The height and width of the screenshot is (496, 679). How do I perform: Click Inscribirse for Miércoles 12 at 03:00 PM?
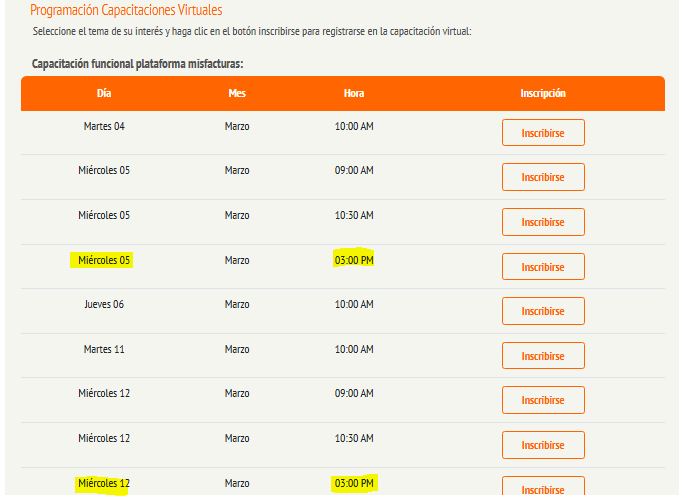[x=543, y=487]
